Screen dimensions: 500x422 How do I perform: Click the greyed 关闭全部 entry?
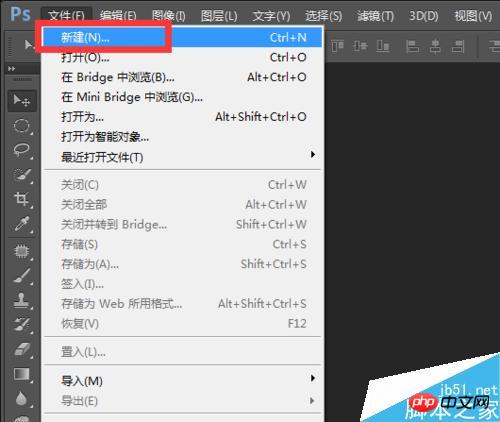(182, 204)
